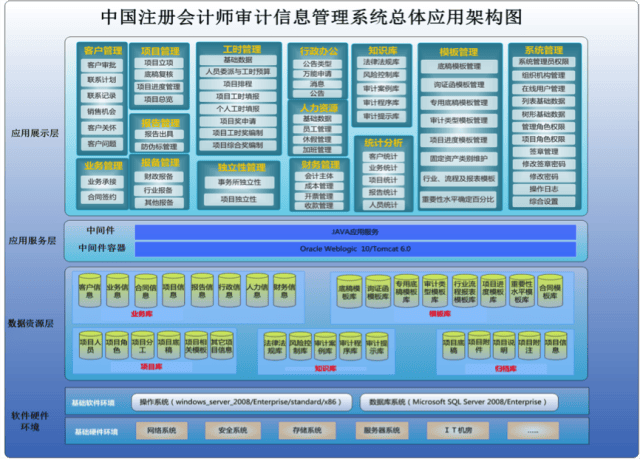The width and height of the screenshot is (640, 459).
Task: Select the 业务信息 database cylinder
Action: pos(118,290)
